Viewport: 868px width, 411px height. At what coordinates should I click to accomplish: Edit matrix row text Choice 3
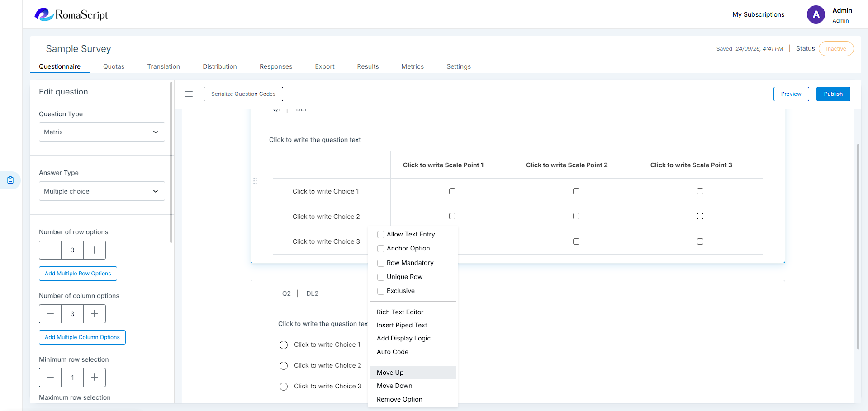click(x=326, y=241)
